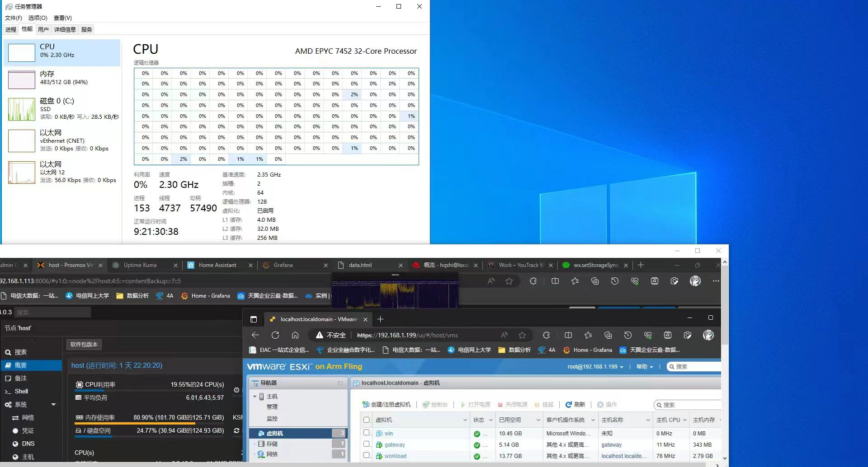Select 磁盘 0 (C:) disk panel

coord(62,109)
